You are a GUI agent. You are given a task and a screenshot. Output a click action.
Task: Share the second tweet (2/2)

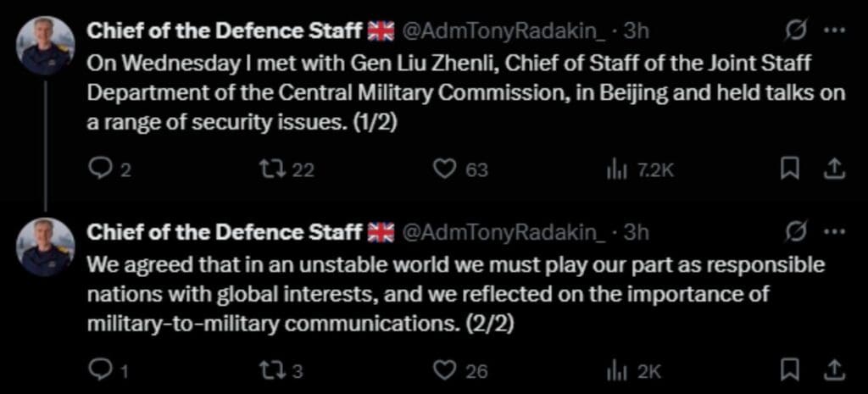click(834, 370)
